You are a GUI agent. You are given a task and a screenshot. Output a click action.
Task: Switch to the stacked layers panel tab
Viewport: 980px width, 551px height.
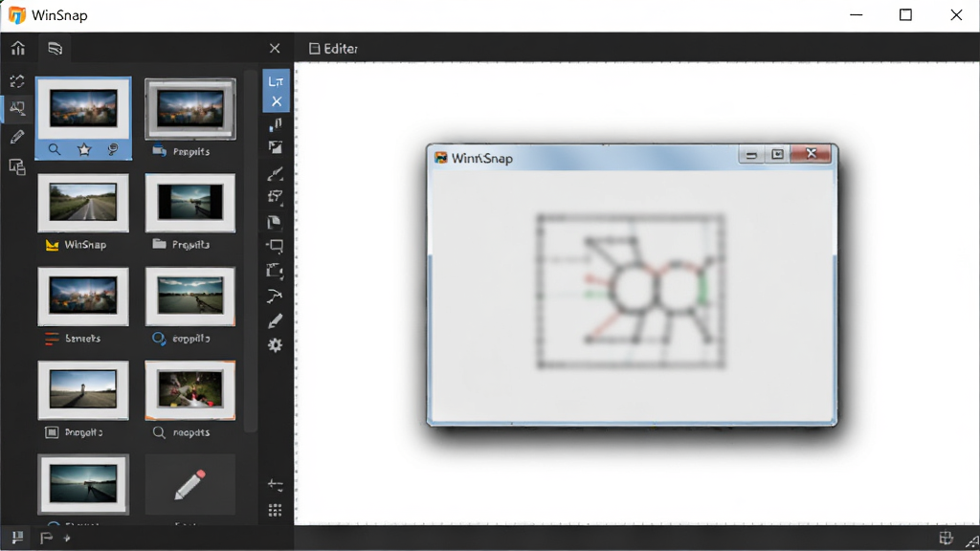55,48
